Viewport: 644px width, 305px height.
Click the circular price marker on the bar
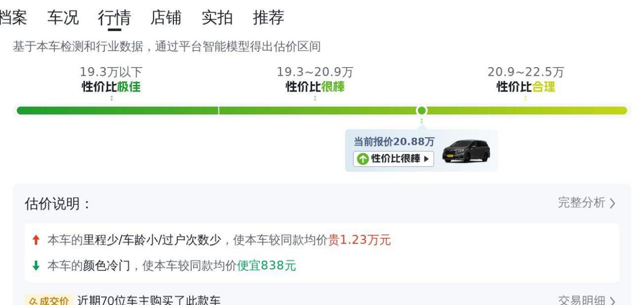click(421, 110)
